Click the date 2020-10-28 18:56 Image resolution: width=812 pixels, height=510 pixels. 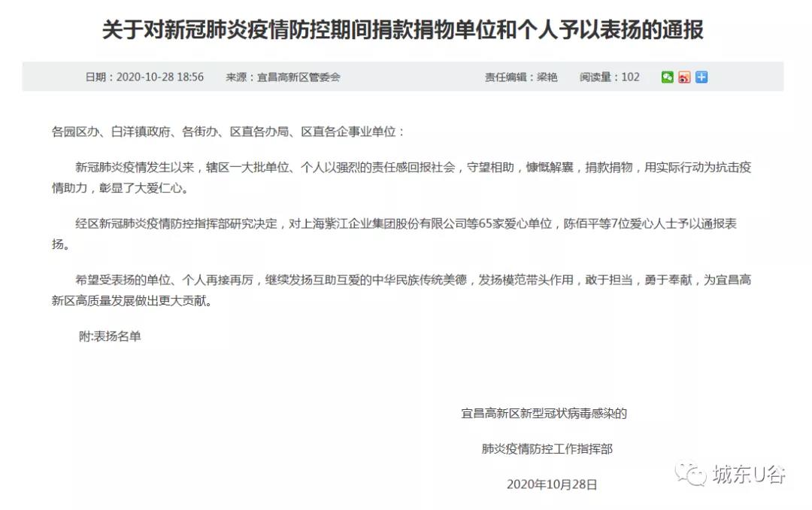tap(144, 77)
